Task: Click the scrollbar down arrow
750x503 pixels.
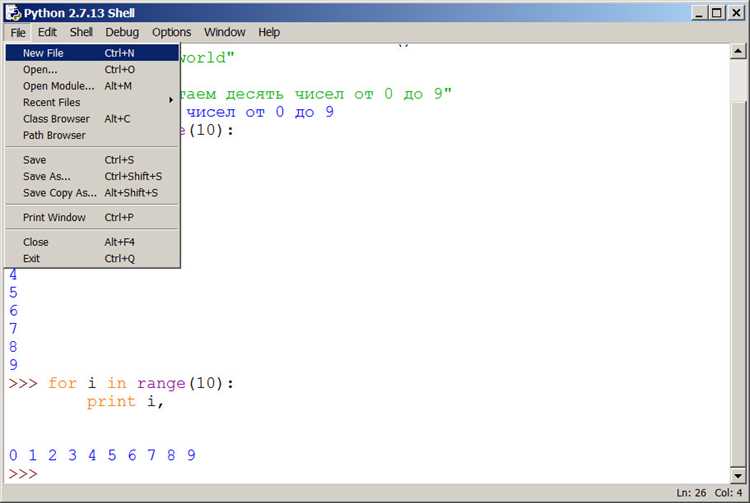Action: (738, 475)
